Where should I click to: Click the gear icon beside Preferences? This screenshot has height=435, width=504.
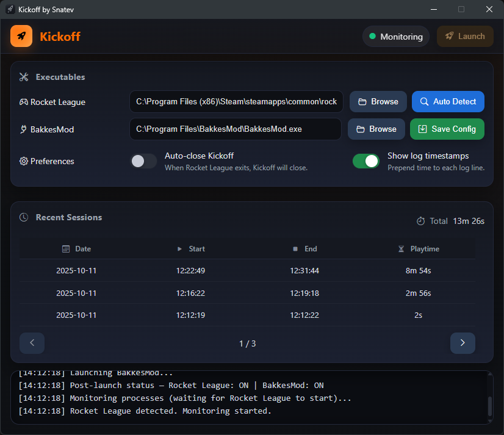pyautogui.click(x=24, y=161)
